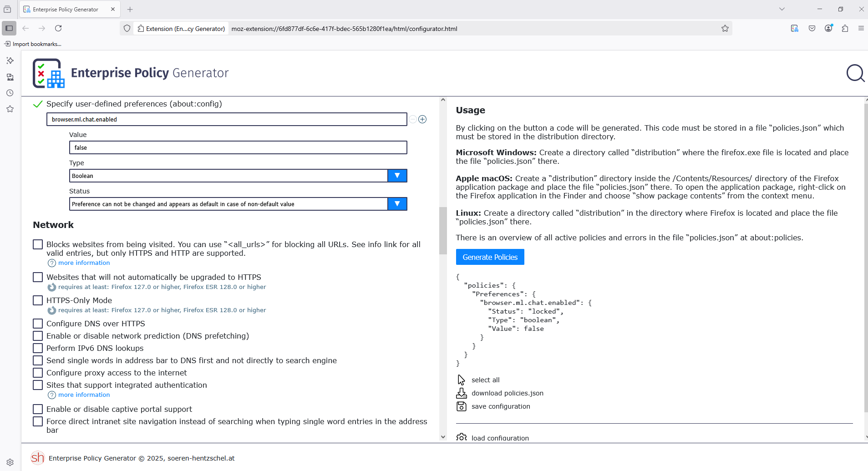Check Websites not upgraded to HTTPS
This screenshot has height=471, width=868.
pyautogui.click(x=38, y=277)
